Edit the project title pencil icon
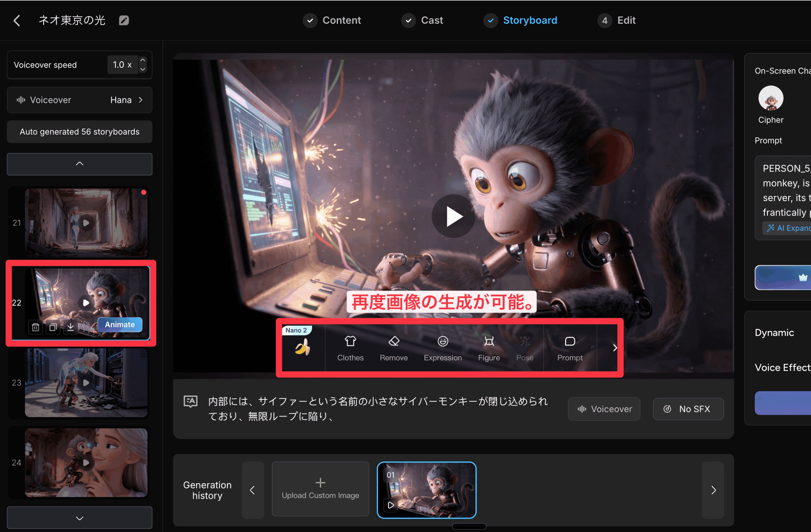 point(124,21)
